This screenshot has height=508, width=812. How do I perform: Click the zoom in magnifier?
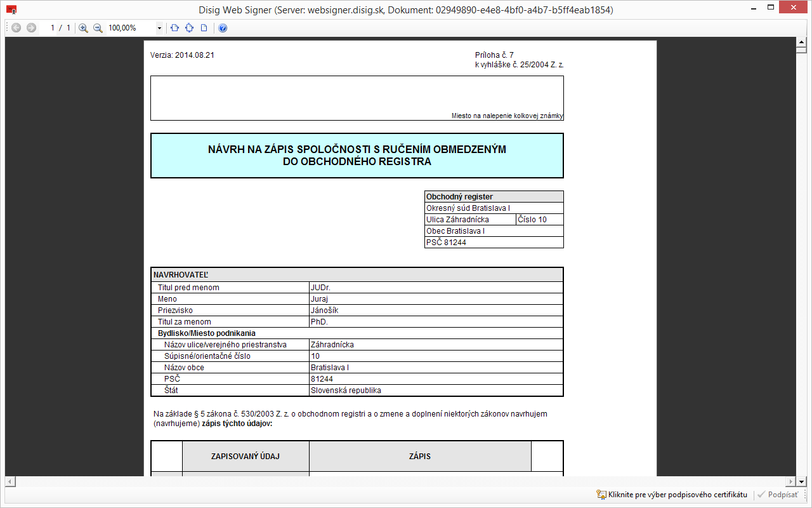pyautogui.click(x=83, y=28)
